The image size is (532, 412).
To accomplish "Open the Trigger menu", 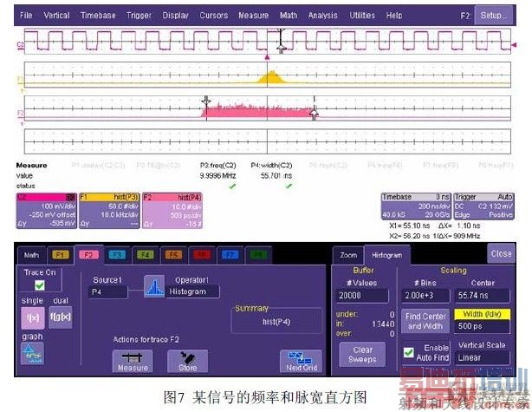I will tap(139, 16).
